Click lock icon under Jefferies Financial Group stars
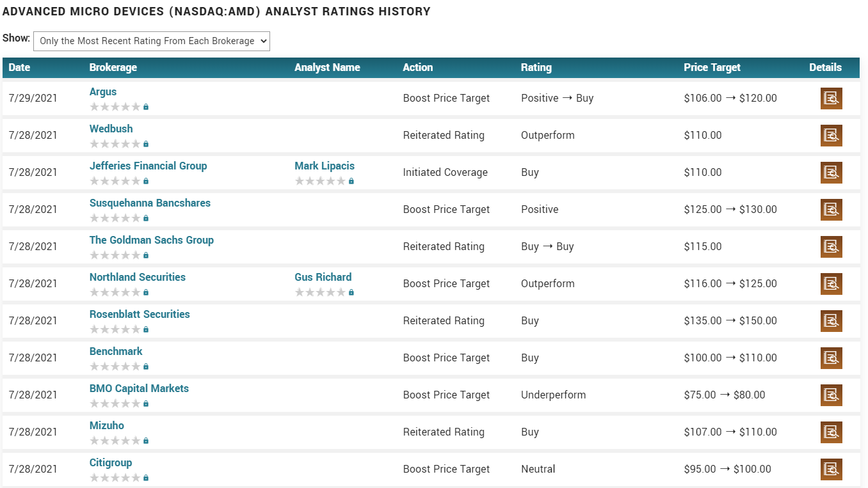868x488 pixels. [x=146, y=181]
